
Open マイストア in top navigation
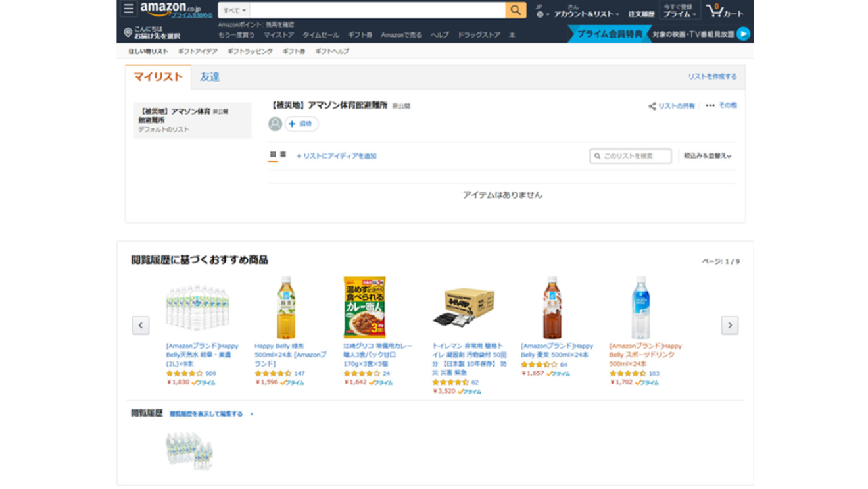pos(279,35)
